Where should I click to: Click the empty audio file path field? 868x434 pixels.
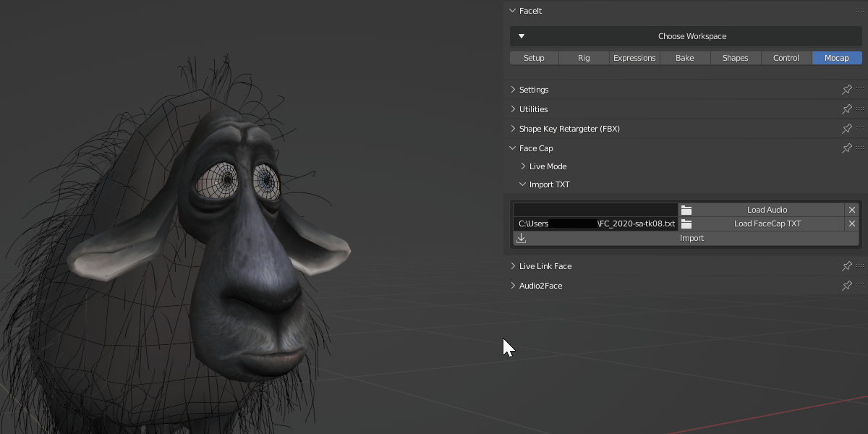pos(595,210)
